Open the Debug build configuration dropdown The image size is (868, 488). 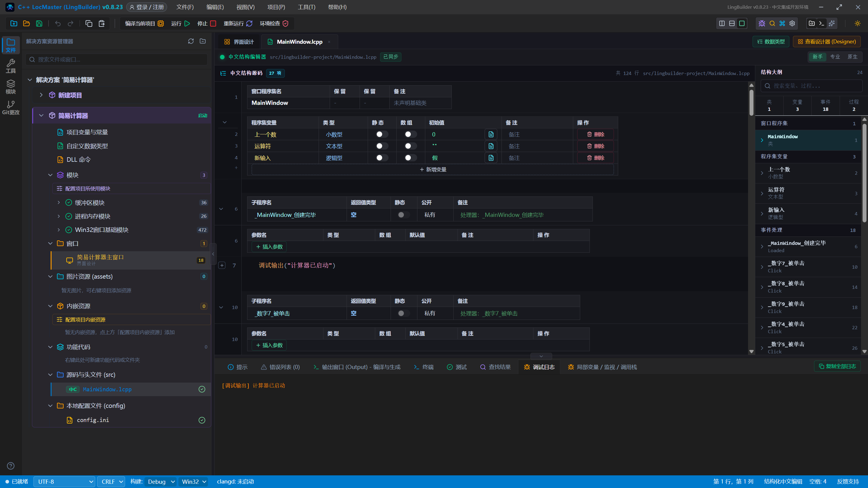[160, 482]
